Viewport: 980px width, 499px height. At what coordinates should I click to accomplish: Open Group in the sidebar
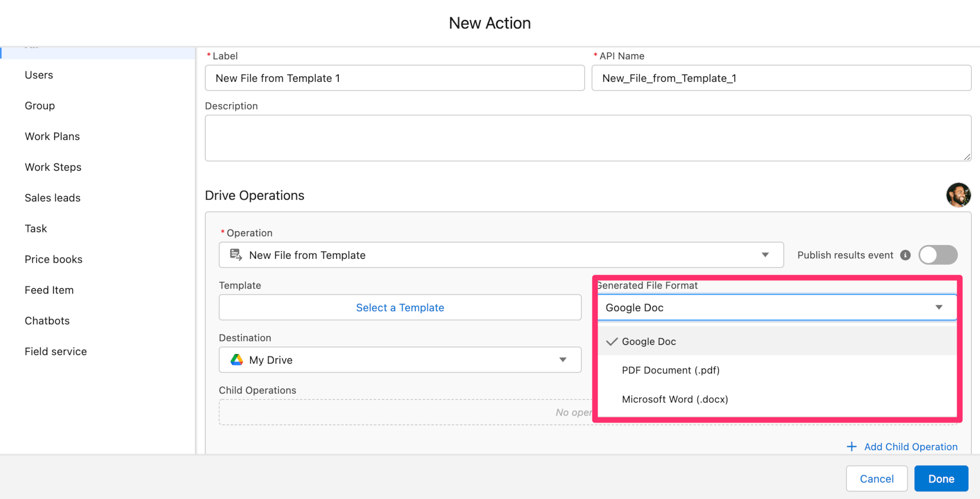(x=40, y=106)
